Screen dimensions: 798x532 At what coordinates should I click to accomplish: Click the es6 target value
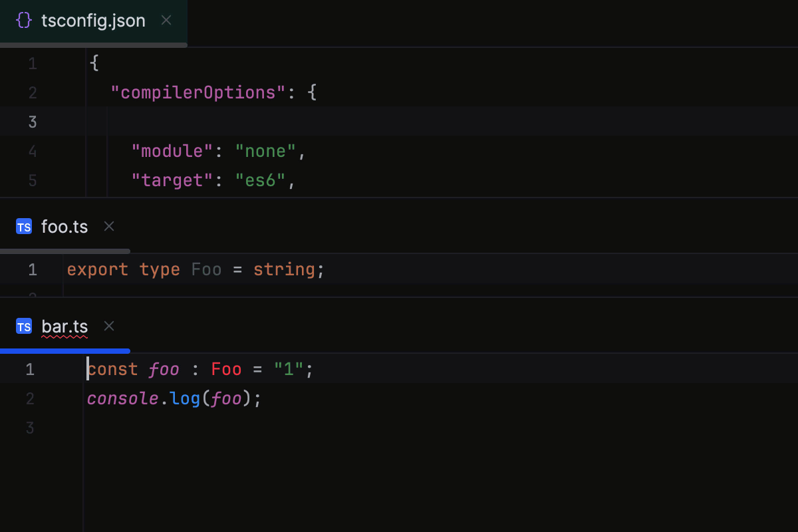[260, 180]
